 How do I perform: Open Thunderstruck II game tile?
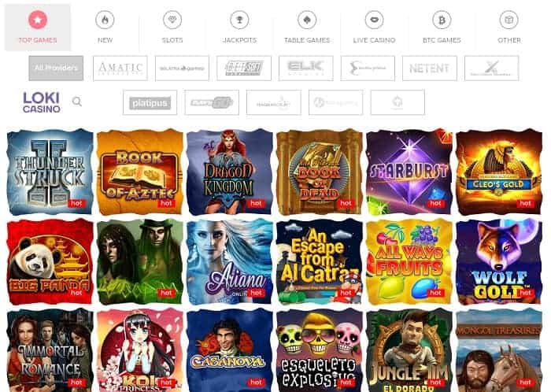point(50,172)
